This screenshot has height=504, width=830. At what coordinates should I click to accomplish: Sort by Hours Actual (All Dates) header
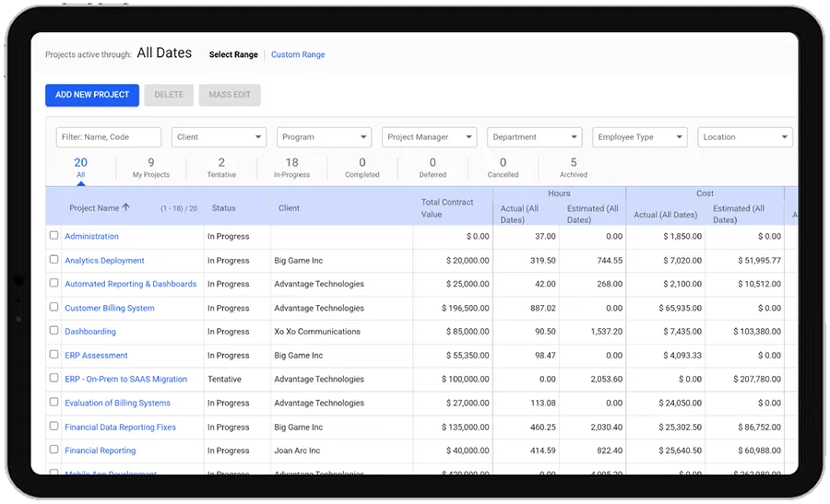pos(519,214)
